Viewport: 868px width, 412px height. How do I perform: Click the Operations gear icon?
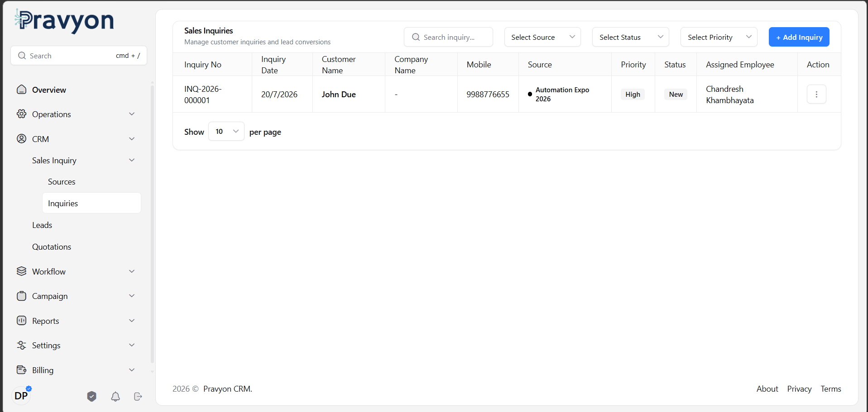(x=21, y=114)
